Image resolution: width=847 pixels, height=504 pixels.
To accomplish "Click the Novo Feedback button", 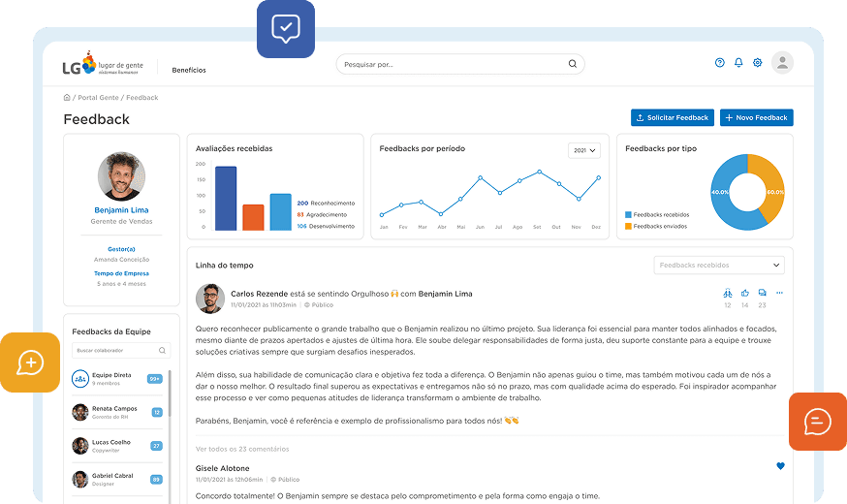I will click(757, 117).
